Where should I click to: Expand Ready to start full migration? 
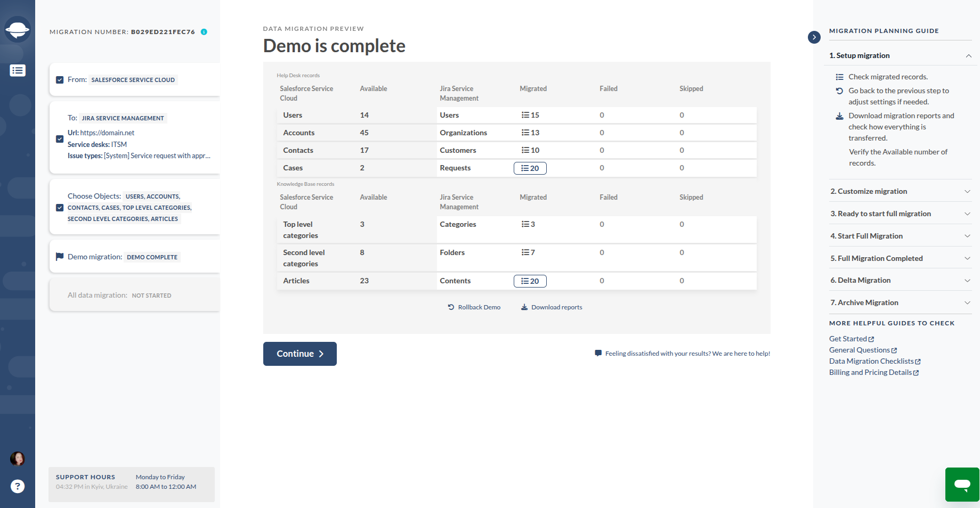click(x=901, y=214)
